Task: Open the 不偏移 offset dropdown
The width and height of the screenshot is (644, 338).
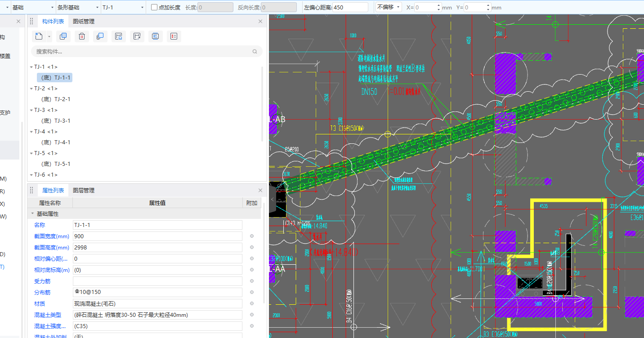Action: [389, 7]
